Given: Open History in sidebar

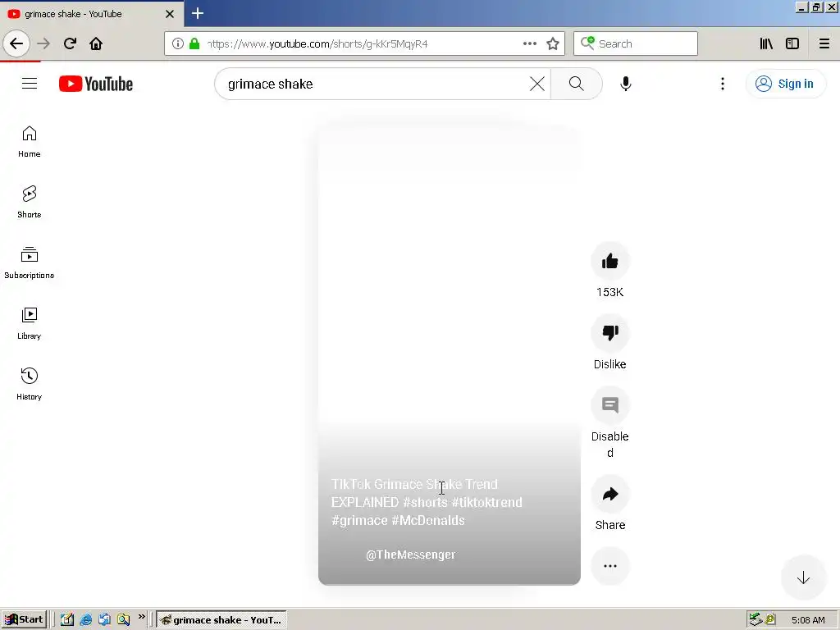Looking at the screenshot, I should [x=29, y=384].
